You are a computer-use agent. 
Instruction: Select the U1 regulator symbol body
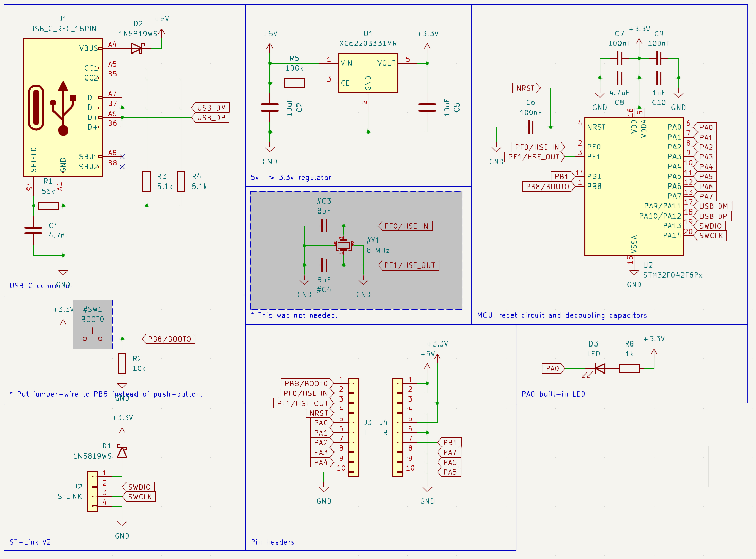tap(368, 73)
